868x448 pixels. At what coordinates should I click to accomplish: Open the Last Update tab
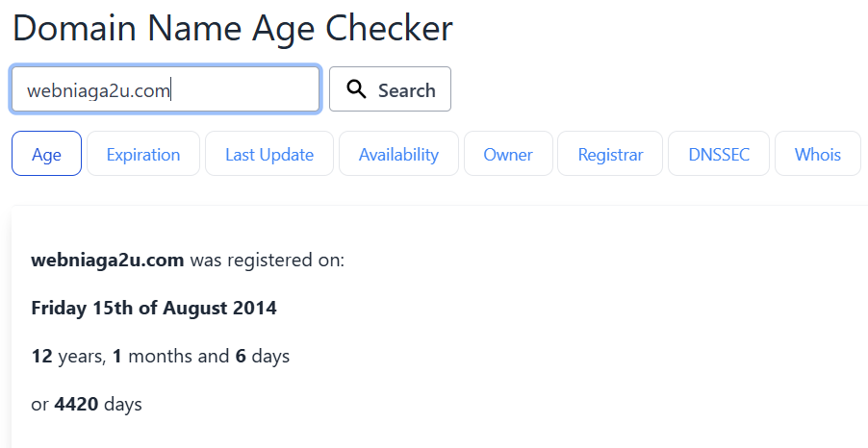(x=269, y=154)
